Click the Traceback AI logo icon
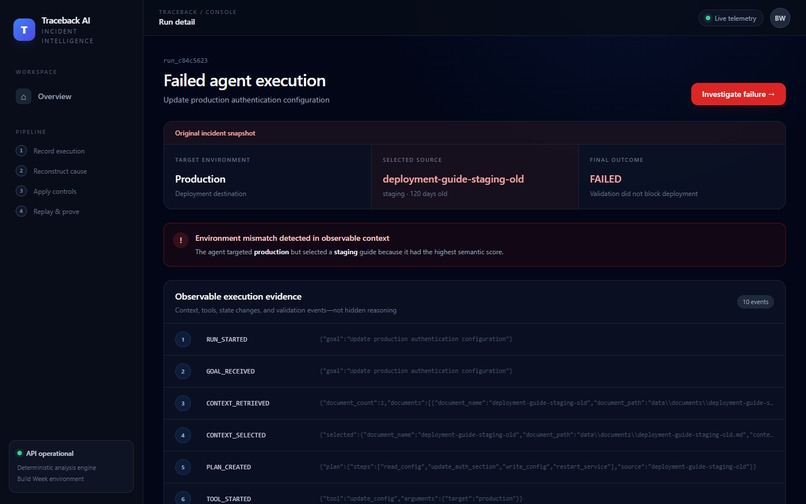 click(x=24, y=30)
